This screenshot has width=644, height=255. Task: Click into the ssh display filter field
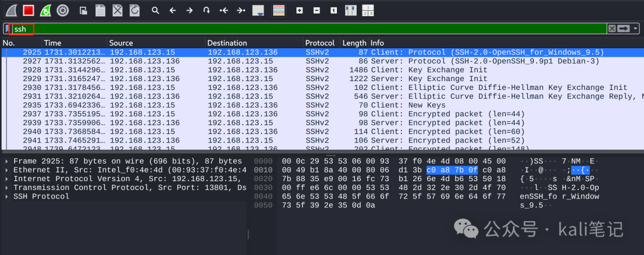tap(308, 29)
